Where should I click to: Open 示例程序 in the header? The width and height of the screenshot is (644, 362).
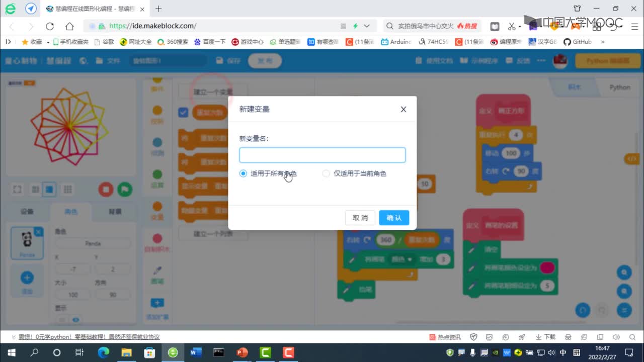pos(479,61)
